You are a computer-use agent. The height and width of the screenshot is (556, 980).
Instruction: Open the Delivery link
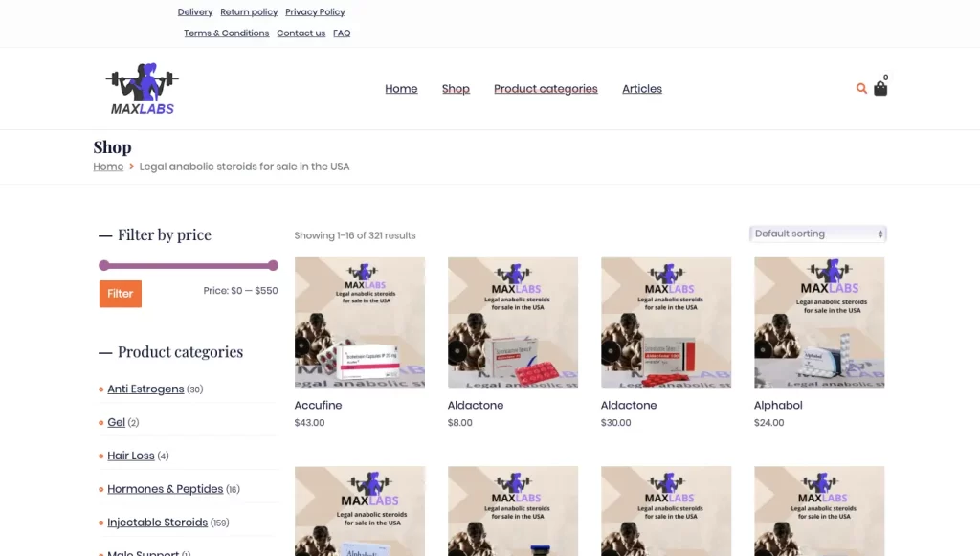(x=195, y=11)
